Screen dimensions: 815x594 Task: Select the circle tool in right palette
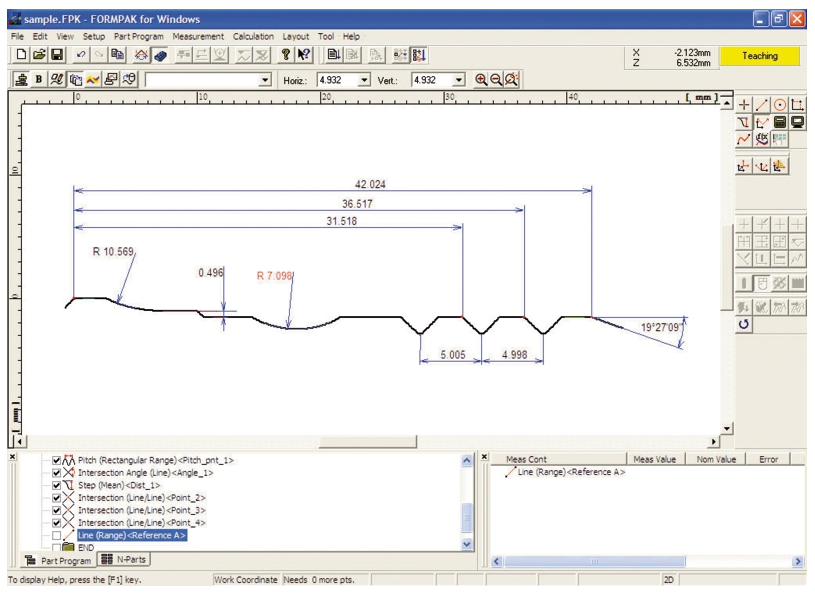(779, 105)
